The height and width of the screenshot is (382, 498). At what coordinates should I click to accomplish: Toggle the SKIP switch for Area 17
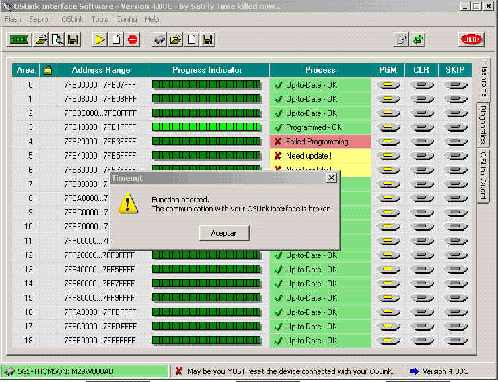(457, 326)
